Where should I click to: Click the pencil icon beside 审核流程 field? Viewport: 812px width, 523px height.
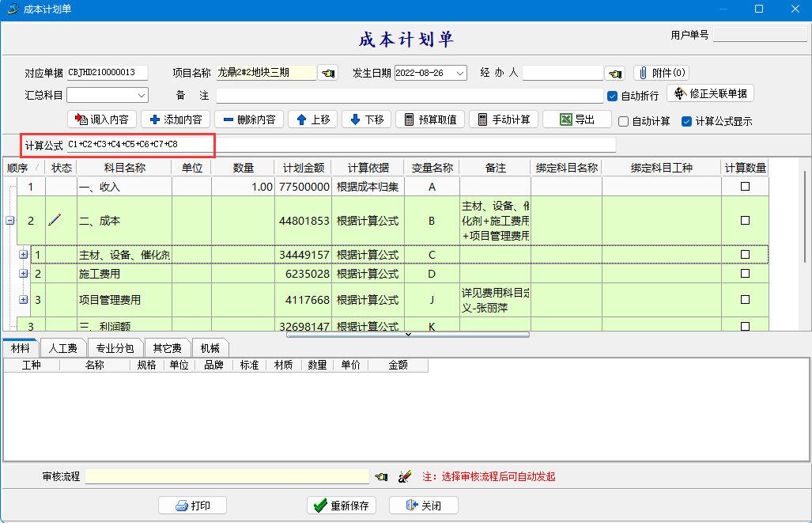coord(405,476)
